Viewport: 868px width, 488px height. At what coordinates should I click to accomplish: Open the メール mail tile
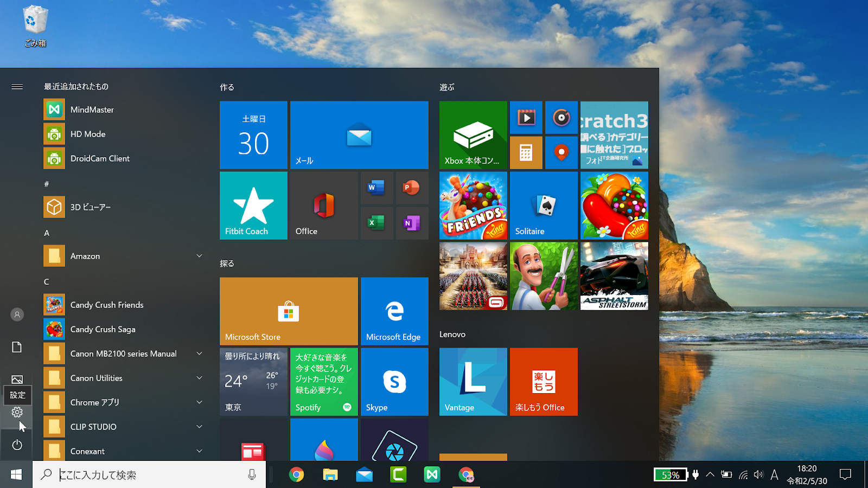click(x=359, y=135)
